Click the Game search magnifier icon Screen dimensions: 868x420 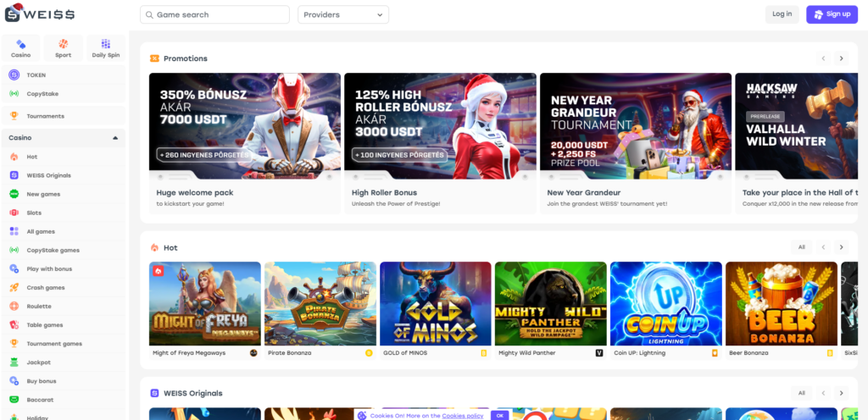149,15
